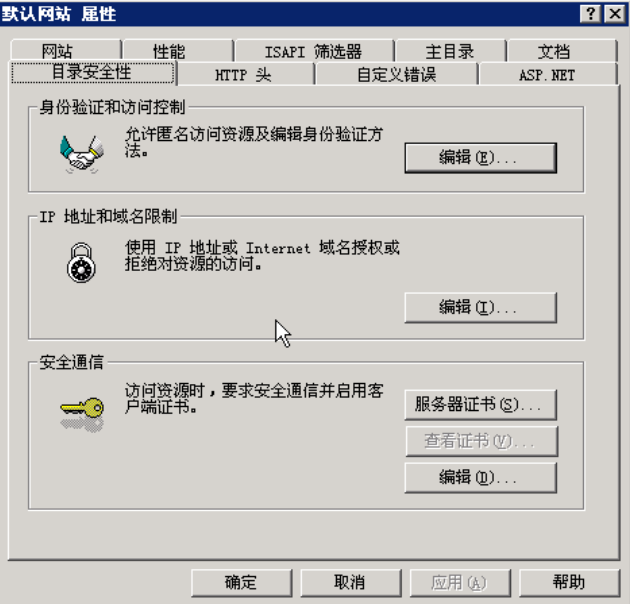The image size is (630, 604).
Task: Switch to the ASP.NET tab
Action: point(548,74)
